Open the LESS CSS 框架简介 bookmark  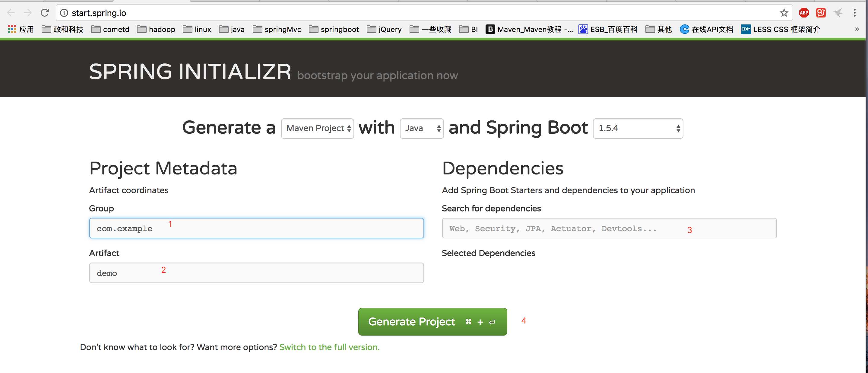(x=781, y=29)
